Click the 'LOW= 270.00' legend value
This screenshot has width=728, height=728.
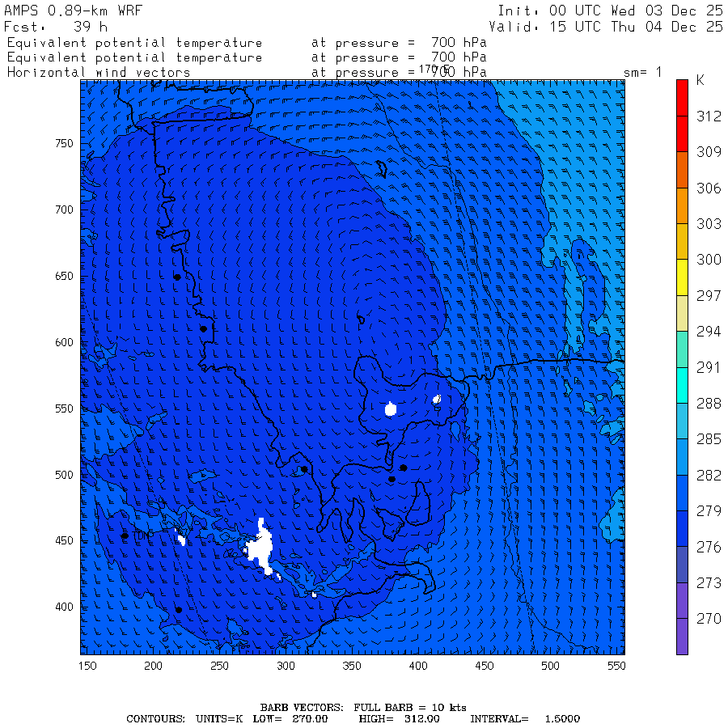coord(290,719)
